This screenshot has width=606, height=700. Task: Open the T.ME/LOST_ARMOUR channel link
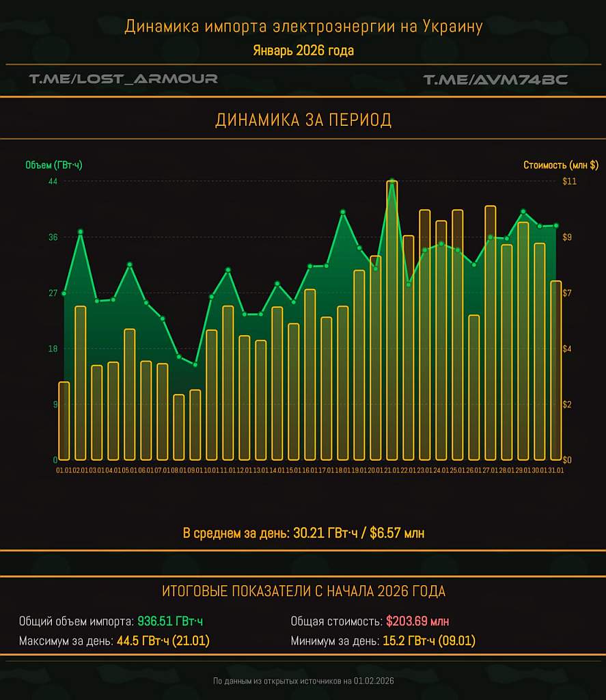pos(124,79)
